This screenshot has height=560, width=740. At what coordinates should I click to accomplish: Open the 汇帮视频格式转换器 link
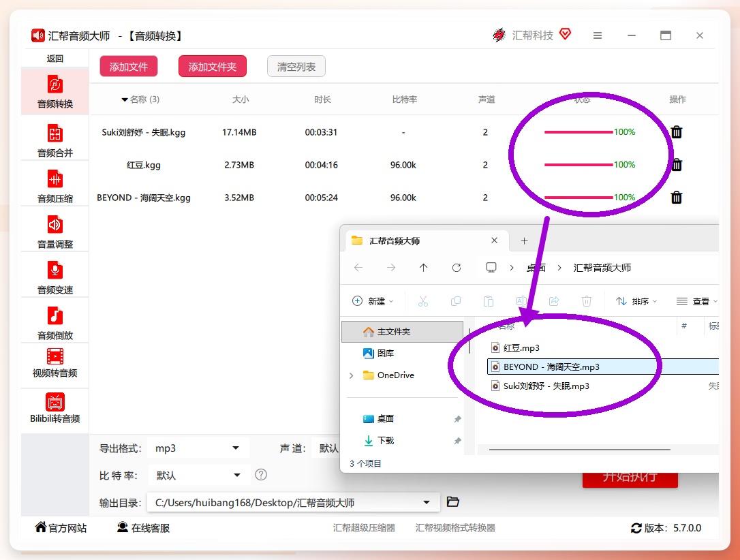tap(455, 528)
